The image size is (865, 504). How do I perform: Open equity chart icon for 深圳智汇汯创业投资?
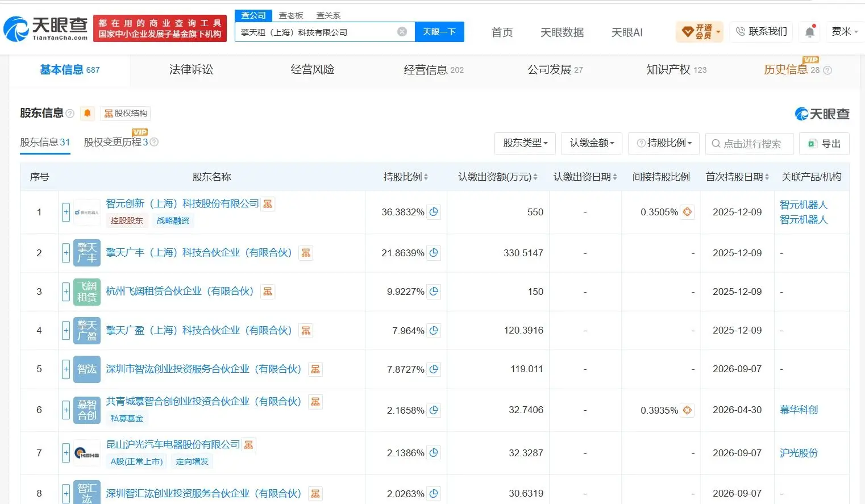[315, 494]
